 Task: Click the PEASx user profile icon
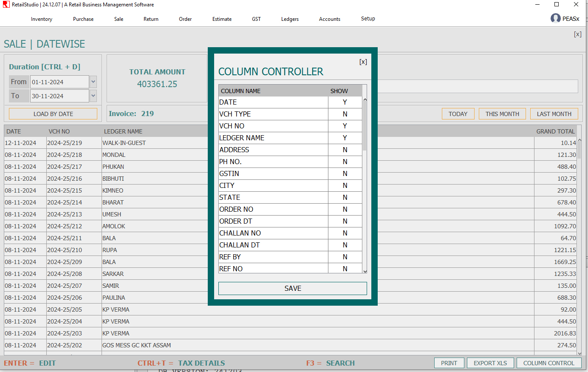coord(555,18)
